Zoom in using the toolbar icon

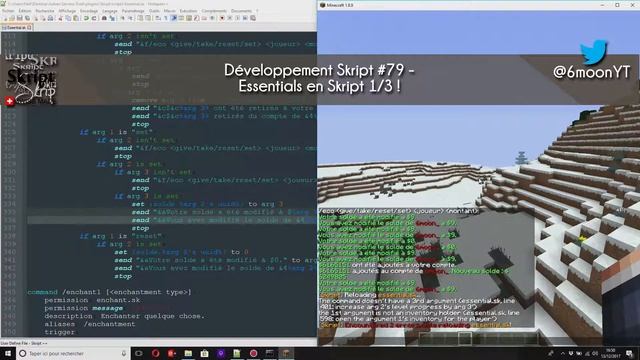122,18
